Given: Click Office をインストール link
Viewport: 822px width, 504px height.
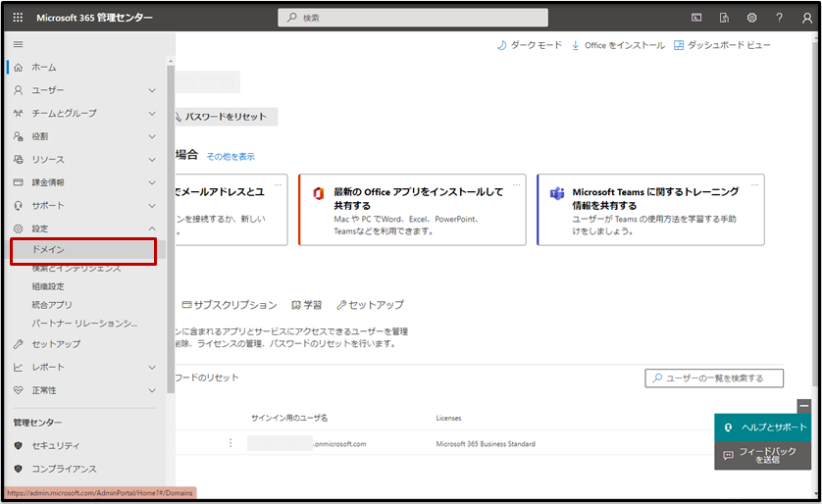Looking at the screenshot, I should [618, 45].
